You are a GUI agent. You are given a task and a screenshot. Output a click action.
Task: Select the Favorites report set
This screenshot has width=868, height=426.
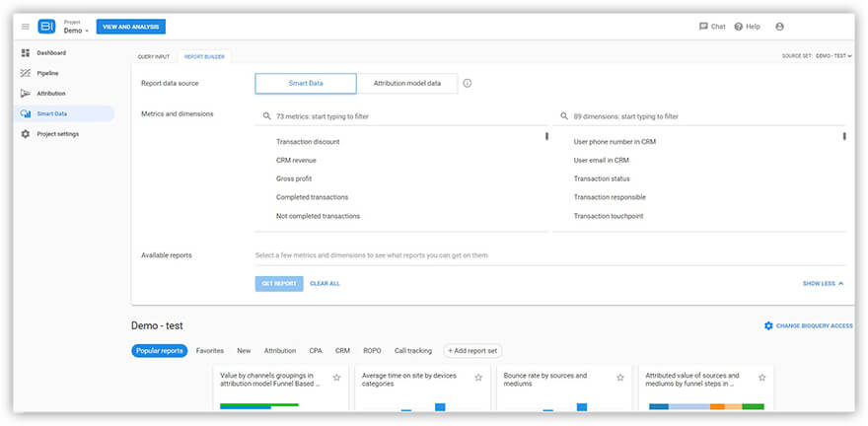coord(210,351)
